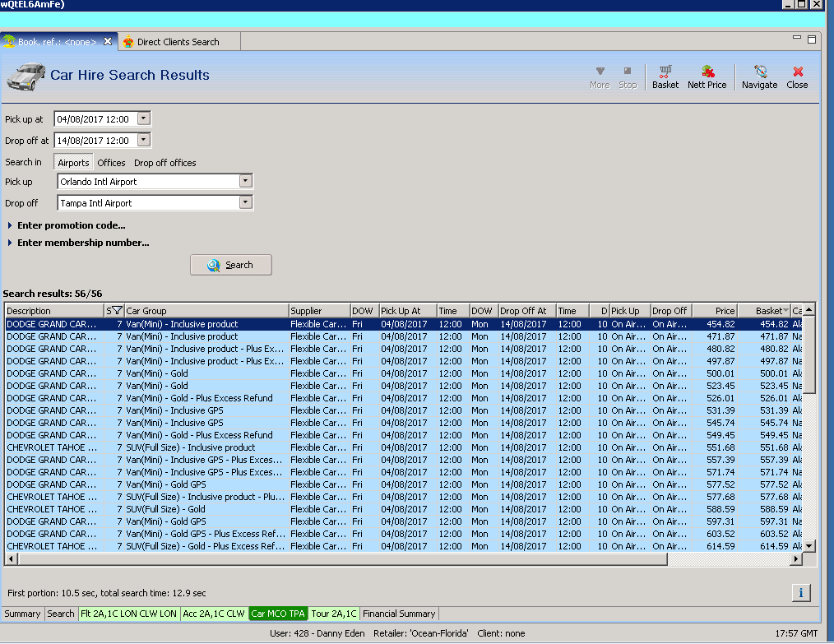The image size is (834, 644).
Task: Click the Navigate toolbar icon
Action: [x=759, y=76]
